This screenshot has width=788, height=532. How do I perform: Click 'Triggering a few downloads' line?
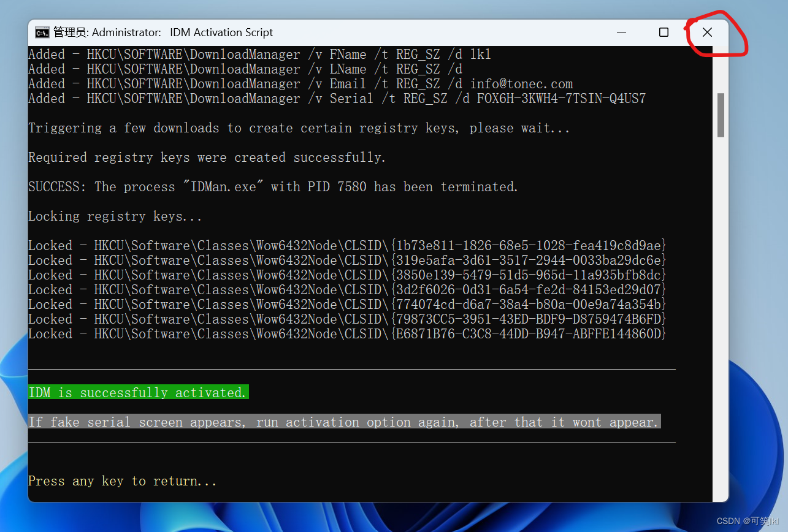click(x=299, y=128)
